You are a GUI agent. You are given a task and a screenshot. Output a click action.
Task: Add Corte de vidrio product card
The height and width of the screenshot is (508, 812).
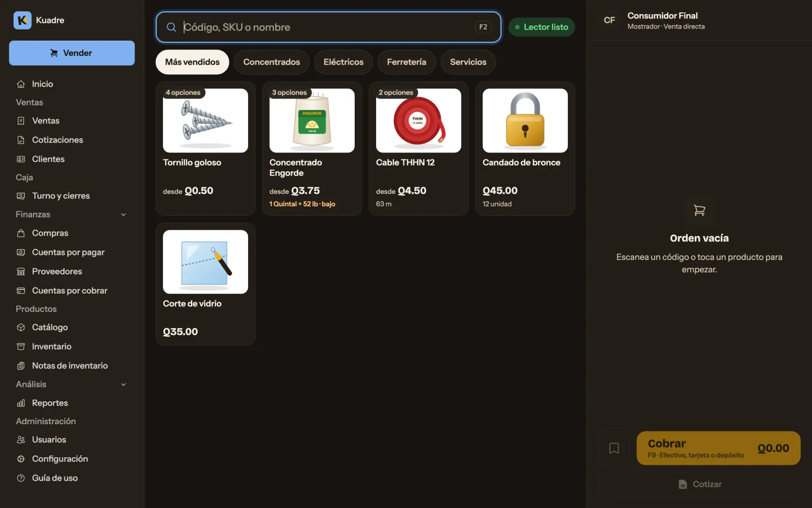pos(206,284)
